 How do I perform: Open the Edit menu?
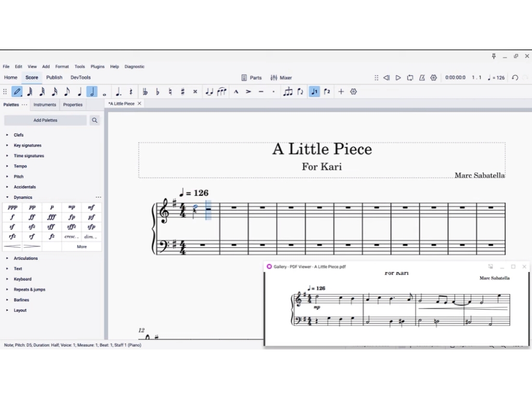19,66
